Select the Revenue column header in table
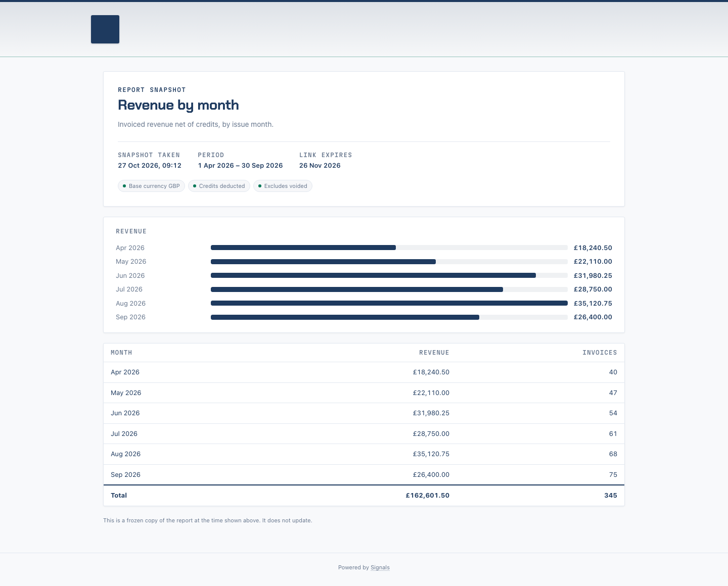This screenshot has height=586, width=728. 434,353
